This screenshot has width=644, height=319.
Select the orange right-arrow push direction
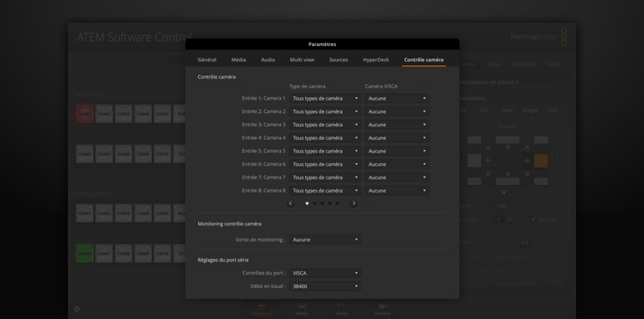coord(527,161)
